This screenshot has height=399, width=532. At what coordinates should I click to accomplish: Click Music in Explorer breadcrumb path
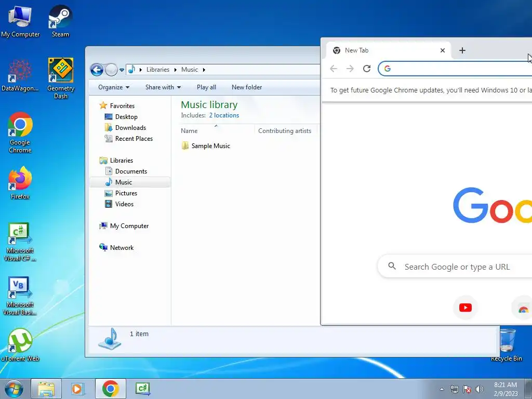(x=189, y=70)
